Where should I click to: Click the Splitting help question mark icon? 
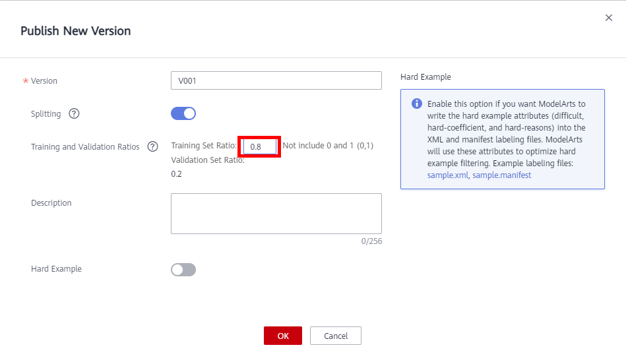tap(74, 114)
